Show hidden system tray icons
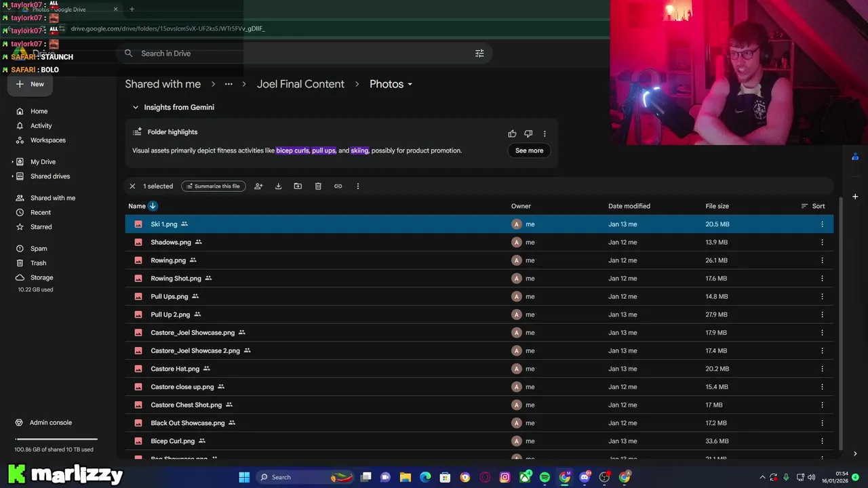Screen dimensions: 868x488 pyautogui.click(x=762, y=477)
